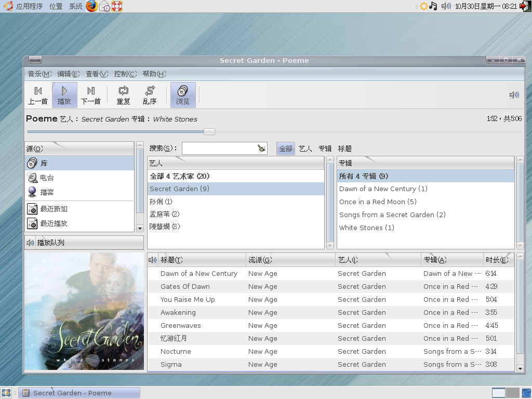This screenshot has width=532, height=399.
Task: Open the 音乐(M) menu
Action: click(39, 74)
